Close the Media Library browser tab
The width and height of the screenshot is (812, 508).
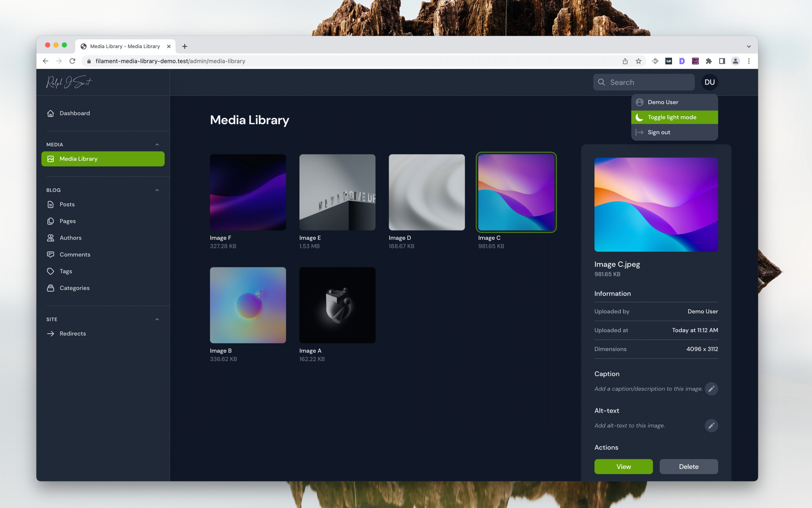(169, 46)
